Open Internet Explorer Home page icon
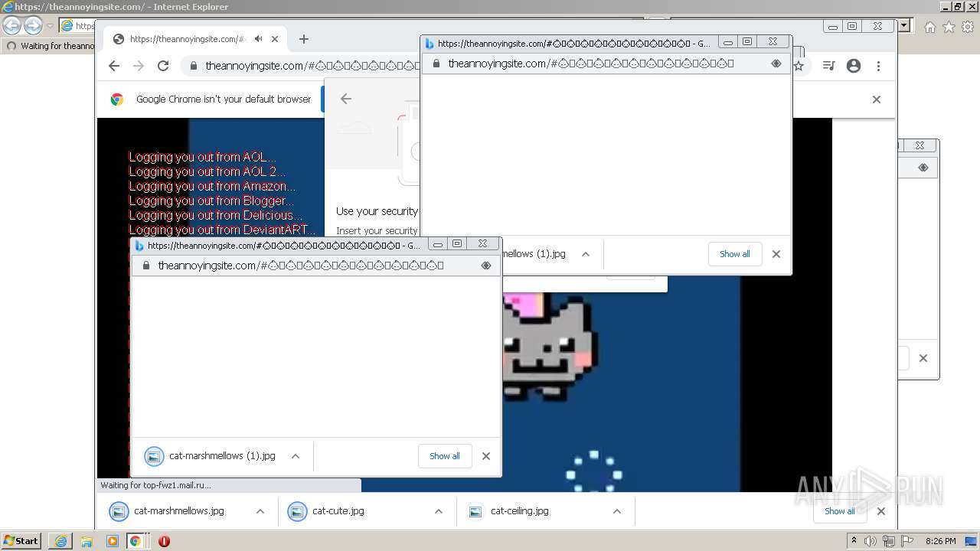The width and height of the screenshot is (980, 551). pyautogui.click(x=929, y=27)
